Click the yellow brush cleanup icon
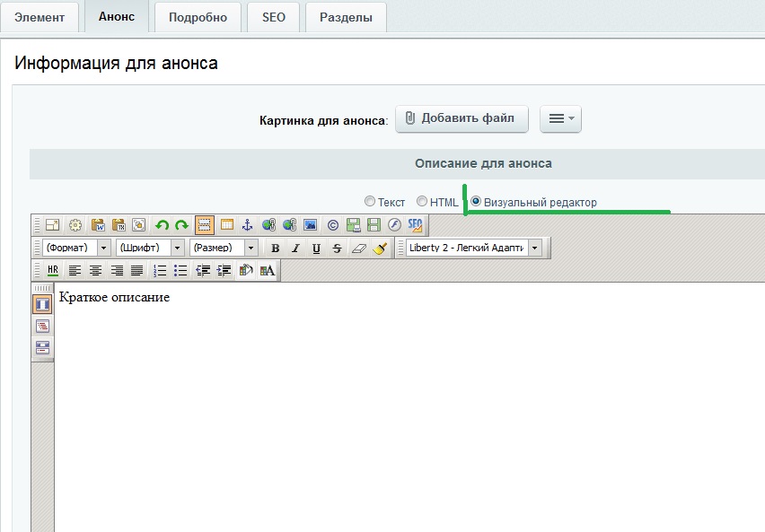The height and width of the screenshot is (532, 765). (380, 249)
